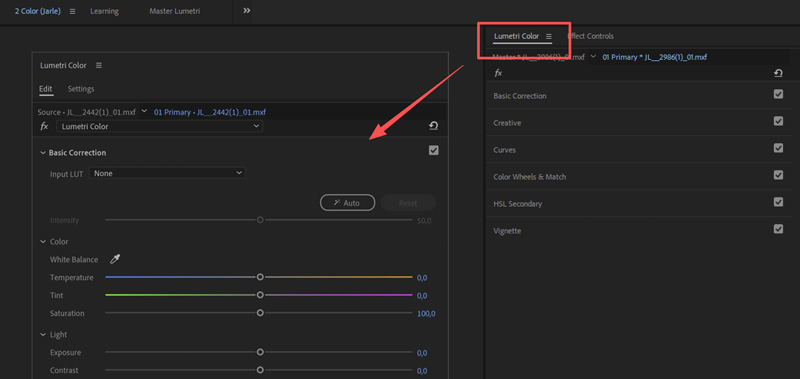The image size is (800, 379).
Task: Open workspace overflow chevron menu
Action: [x=246, y=11]
